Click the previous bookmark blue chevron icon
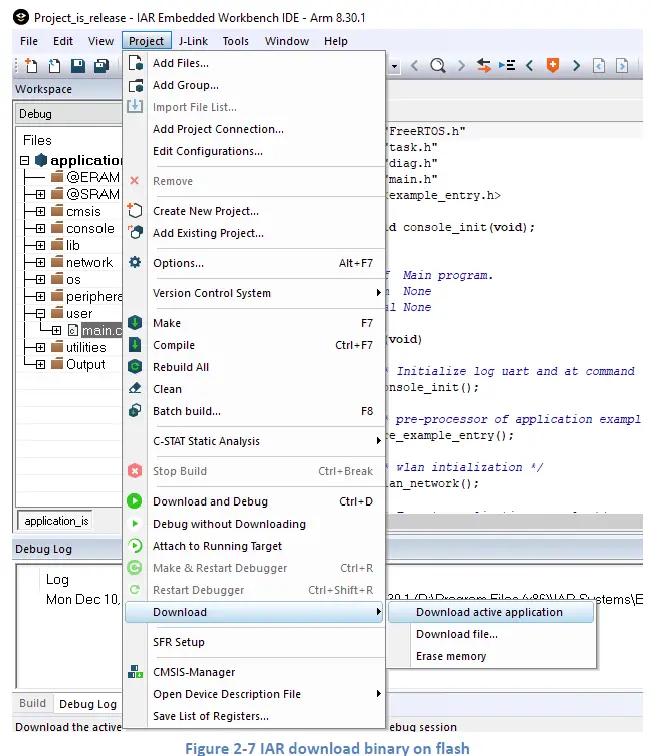The height and width of the screenshot is (756, 652). pyautogui.click(x=530, y=65)
